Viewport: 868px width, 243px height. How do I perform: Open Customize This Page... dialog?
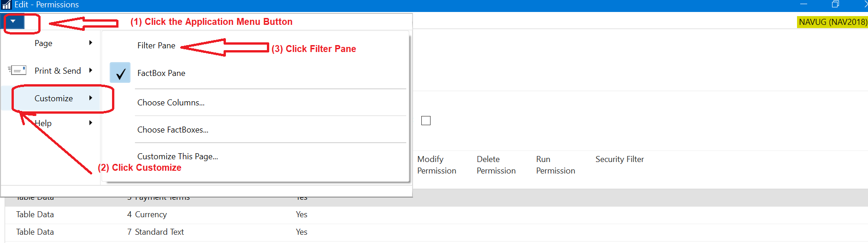click(x=177, y=156)
